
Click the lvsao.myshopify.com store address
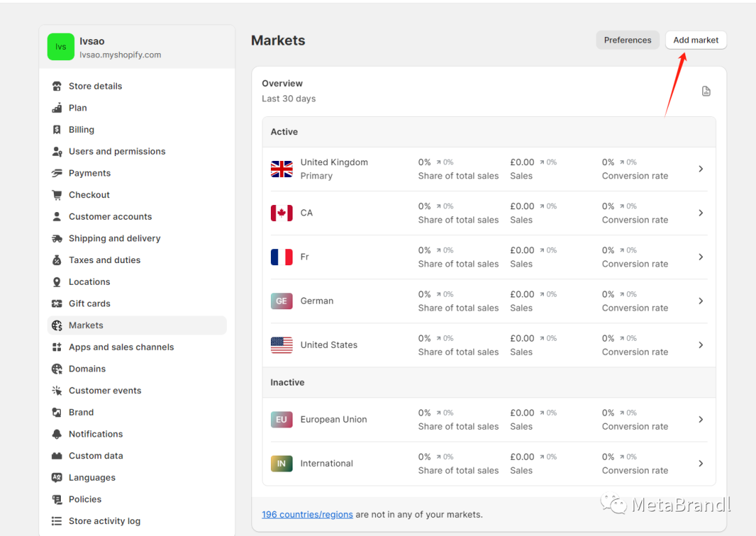pyautogui.click(x=120, y=55)
